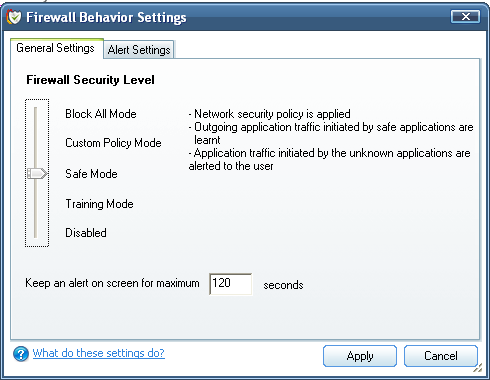Select the Custom Policy Mode label

(x=113, y=143)
